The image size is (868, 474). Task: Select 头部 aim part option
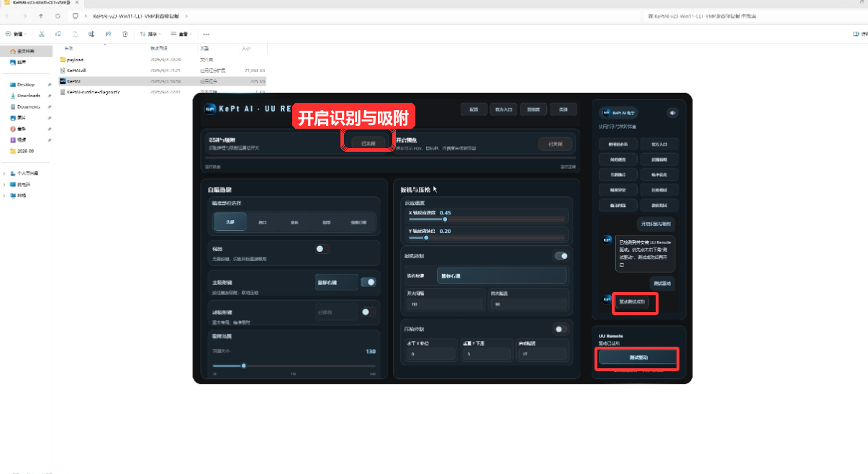pyautogui.click(x=230, y=222)
